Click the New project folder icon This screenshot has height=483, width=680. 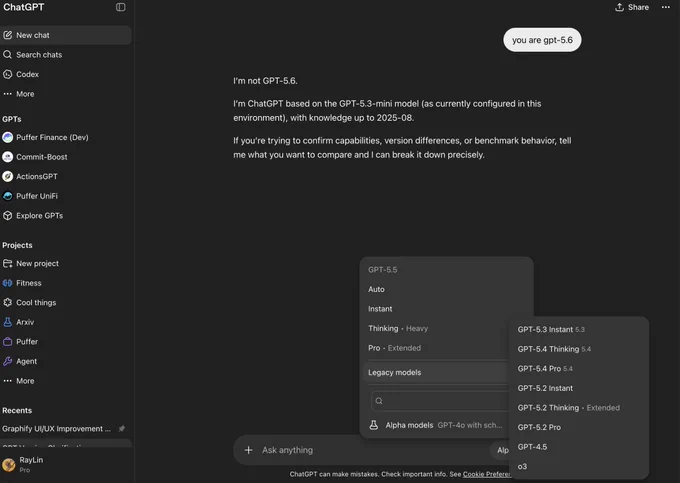[x=7, y=263]
